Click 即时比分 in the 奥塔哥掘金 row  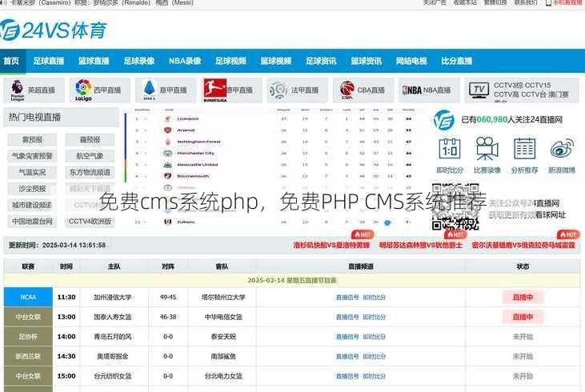tap(375, 357)
